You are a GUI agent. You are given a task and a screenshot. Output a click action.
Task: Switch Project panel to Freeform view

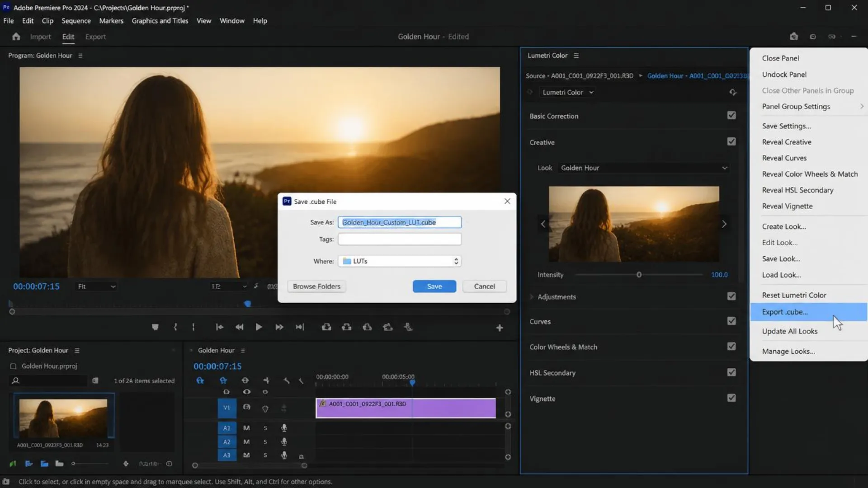point(59,464)
